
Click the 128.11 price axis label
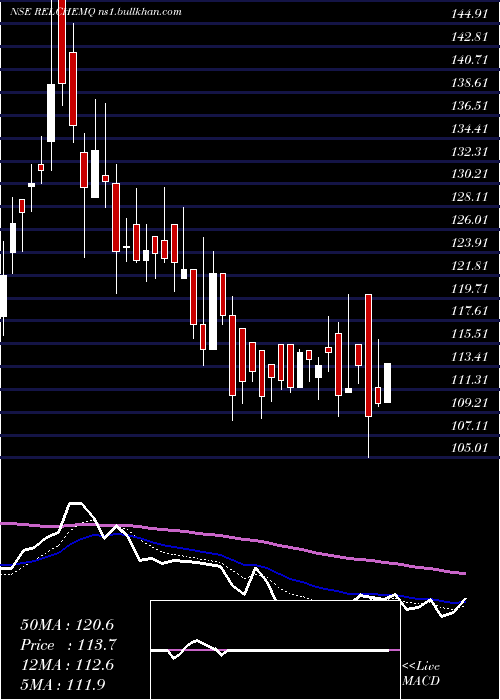(469, 197)
